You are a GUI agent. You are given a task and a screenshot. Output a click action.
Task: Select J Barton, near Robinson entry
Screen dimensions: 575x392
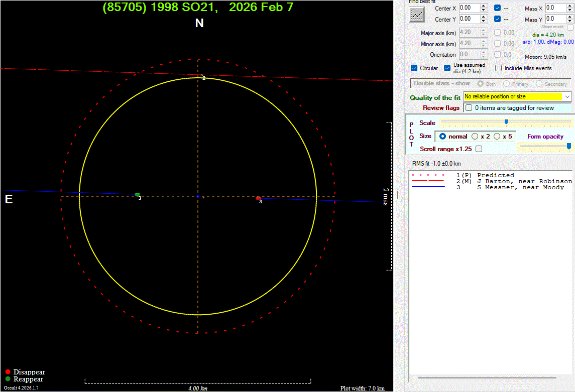point(524,181)
